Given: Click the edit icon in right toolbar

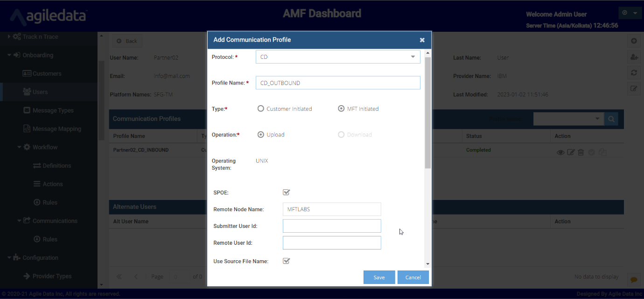Looking at the screenshot, I should [634, 88].
